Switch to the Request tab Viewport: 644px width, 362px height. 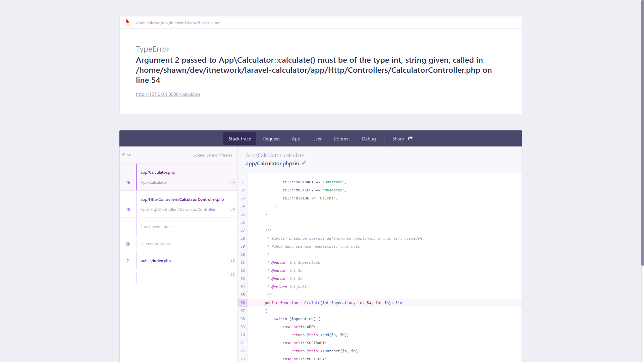(271, 138)
